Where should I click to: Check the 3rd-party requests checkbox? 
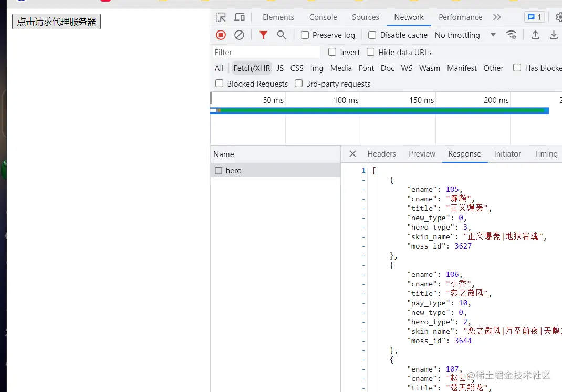(x=298, y=84)
